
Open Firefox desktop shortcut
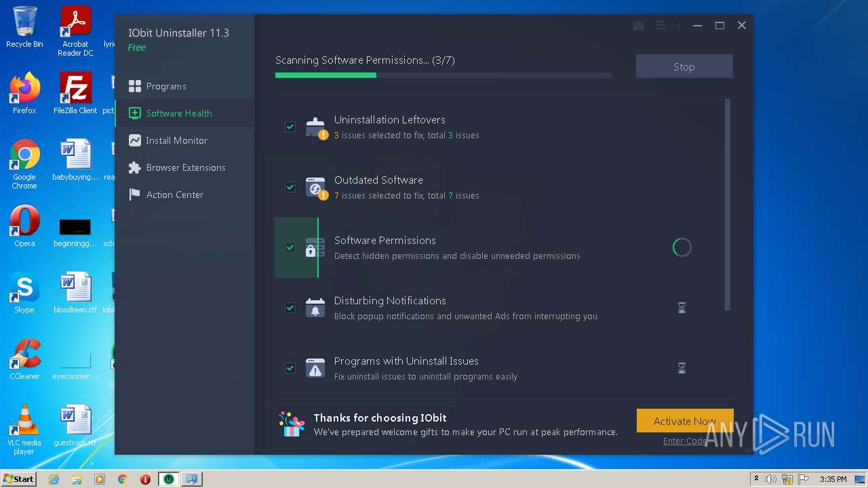[x=24, y=93]
